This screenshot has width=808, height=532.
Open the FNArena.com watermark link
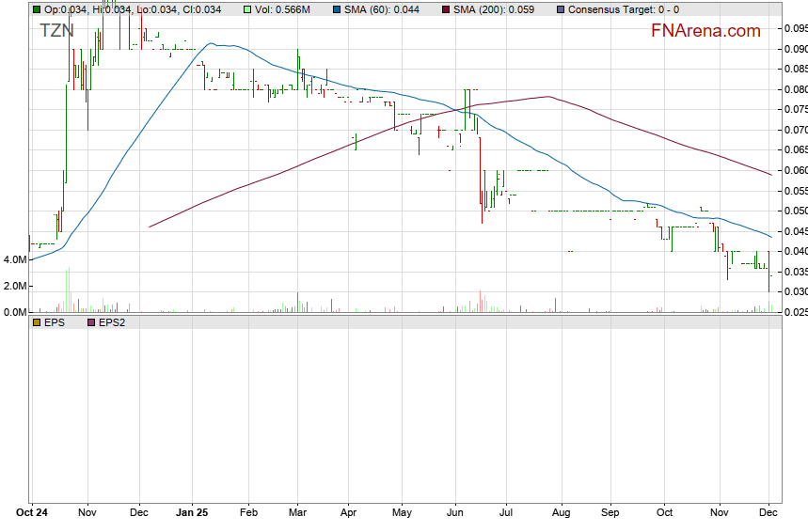click(x=705, y=31)
